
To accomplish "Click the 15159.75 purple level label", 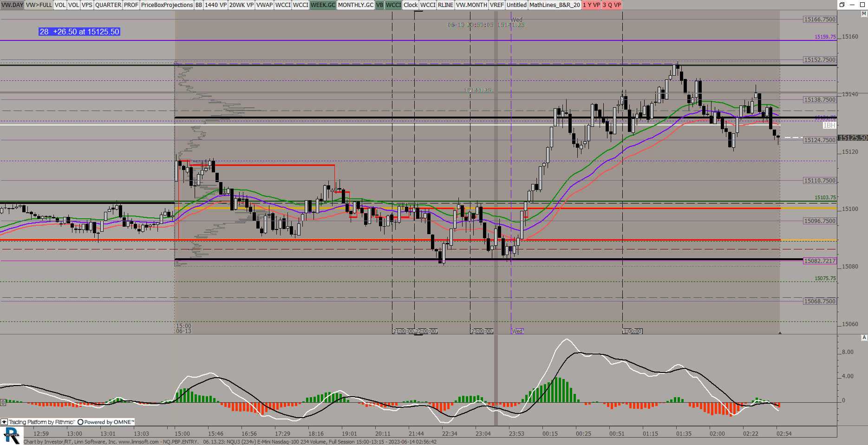I will 825,37.
